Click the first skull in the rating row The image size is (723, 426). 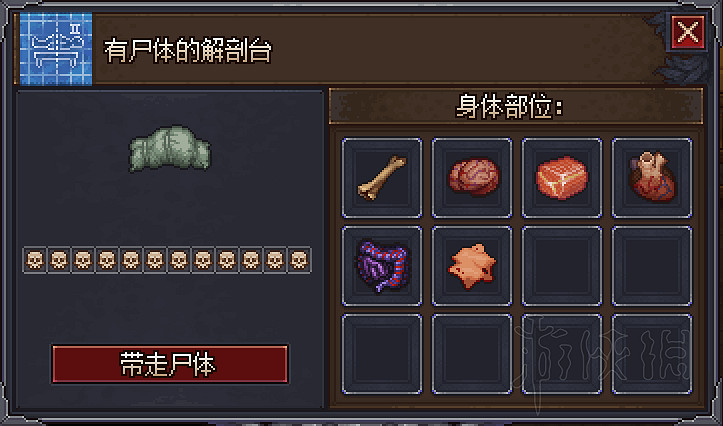[35, 260]
